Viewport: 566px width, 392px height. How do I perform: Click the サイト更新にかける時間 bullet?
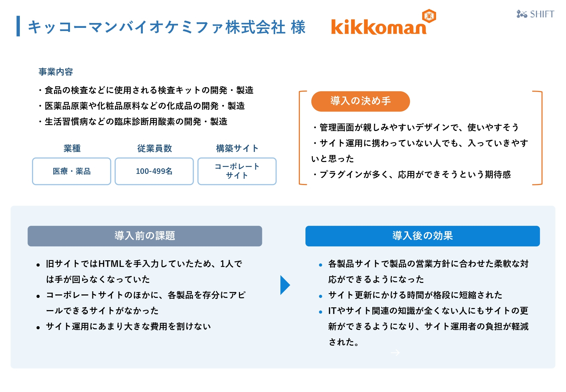tap(411, 295)
